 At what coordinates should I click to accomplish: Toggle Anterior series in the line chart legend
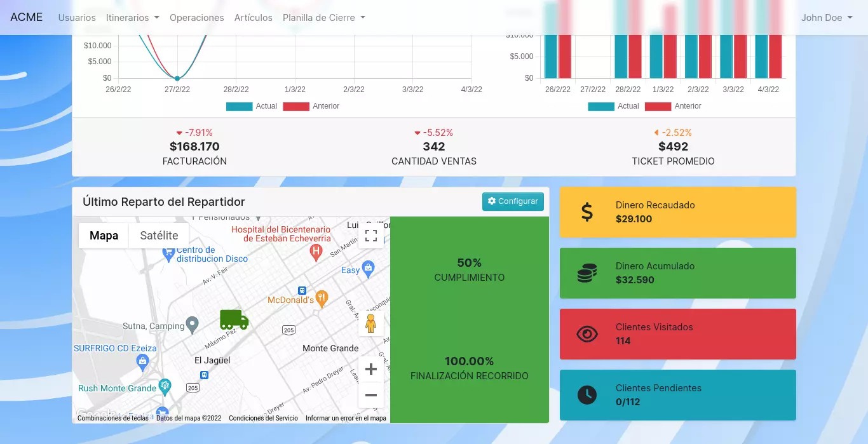(x=311, y=106)
